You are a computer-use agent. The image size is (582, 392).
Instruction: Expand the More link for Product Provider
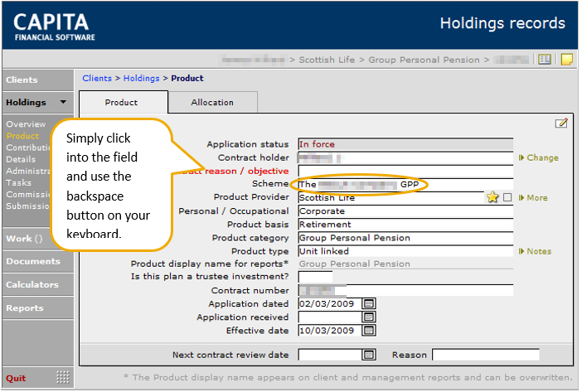click(533, 198)
